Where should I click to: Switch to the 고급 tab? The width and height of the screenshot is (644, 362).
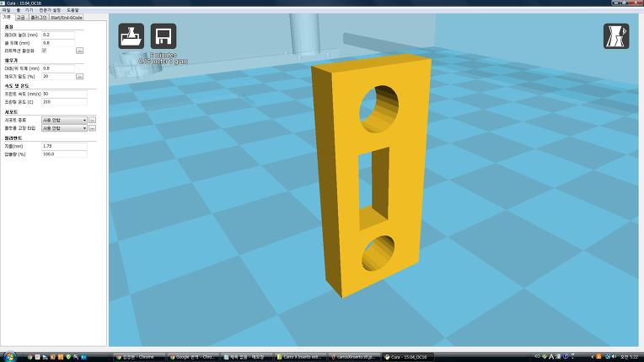click(x=20, y=17)
